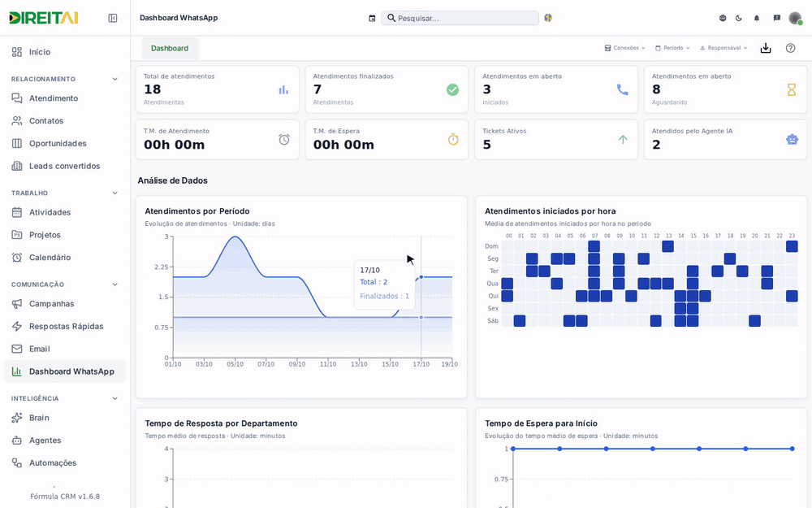
Task: Click the stopwatch icon in T.M. de Espera
Action: coord(453,140)
